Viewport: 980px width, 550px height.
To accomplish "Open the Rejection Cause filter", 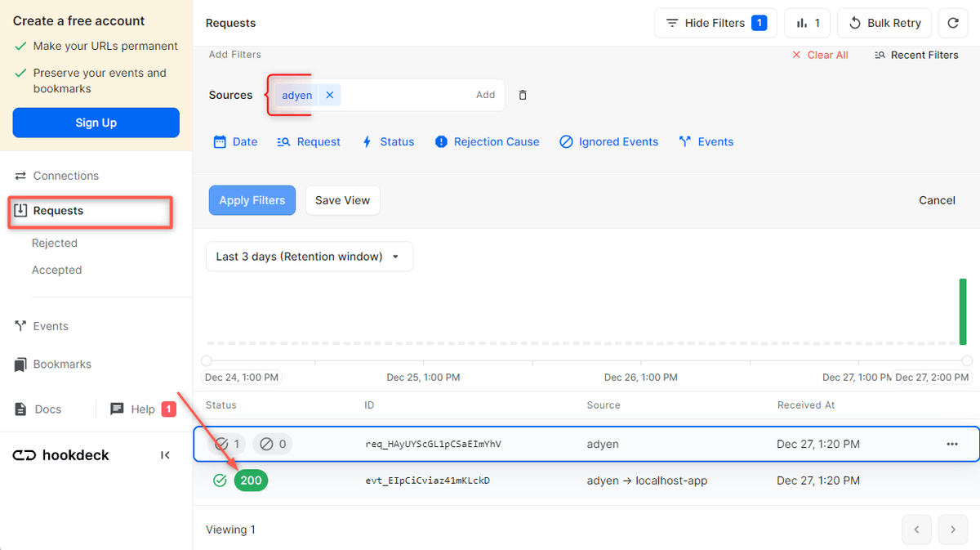I will point(487,141).
